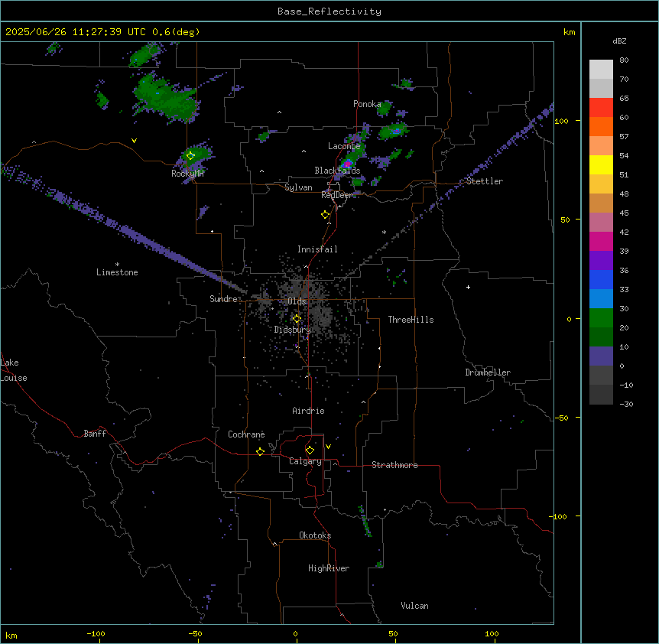Click the Calgary city label
Image resolution: width=659 pixels, height=644 pixels.
pos(305,461)
